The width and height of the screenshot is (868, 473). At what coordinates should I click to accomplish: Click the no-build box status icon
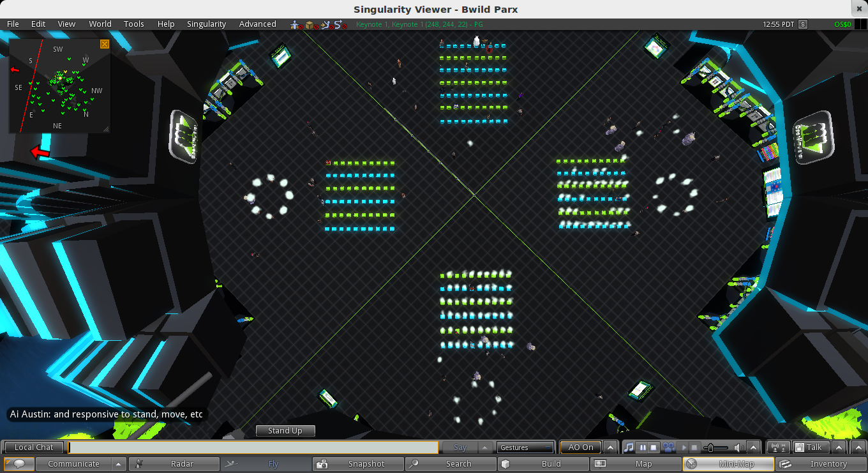coord(311,24)
